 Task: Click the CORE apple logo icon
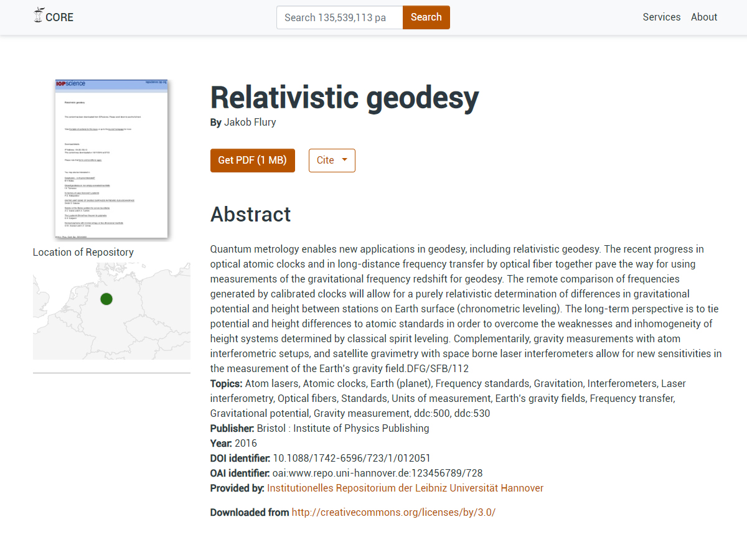tap(39, 16)
